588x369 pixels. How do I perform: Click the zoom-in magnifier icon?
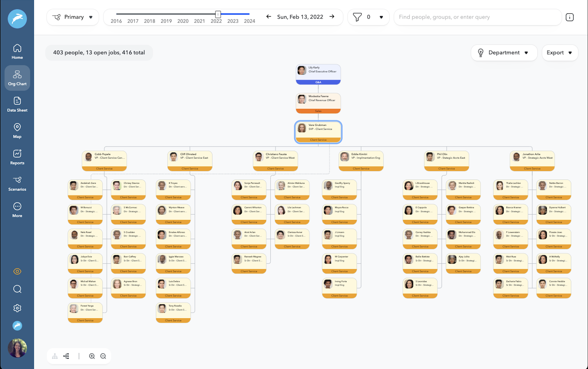(x=92, y=356)
